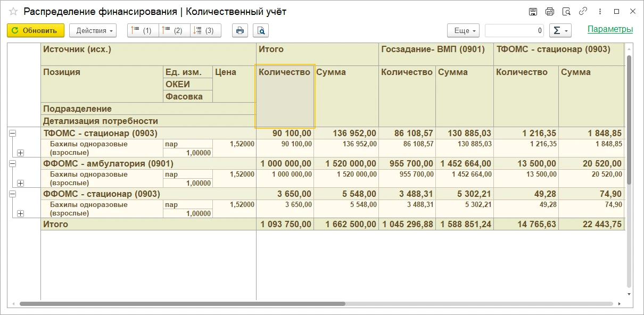Click the Обновить refresh button
This screenshot has width=644, height=315.
point(36,30)
